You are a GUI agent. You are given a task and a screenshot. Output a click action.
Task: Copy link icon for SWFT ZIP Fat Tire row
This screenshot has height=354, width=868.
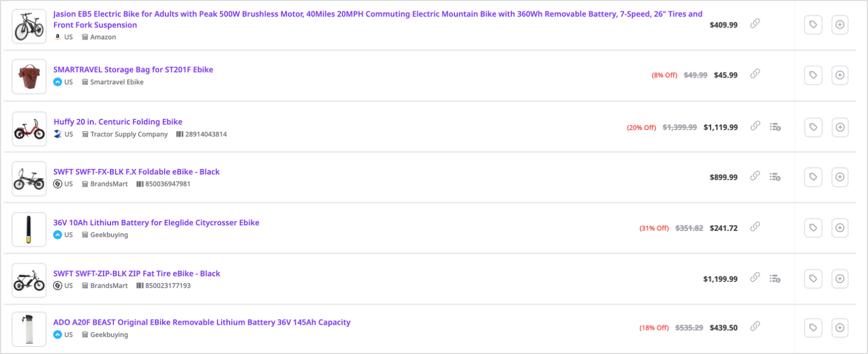(x=755, y=278)
